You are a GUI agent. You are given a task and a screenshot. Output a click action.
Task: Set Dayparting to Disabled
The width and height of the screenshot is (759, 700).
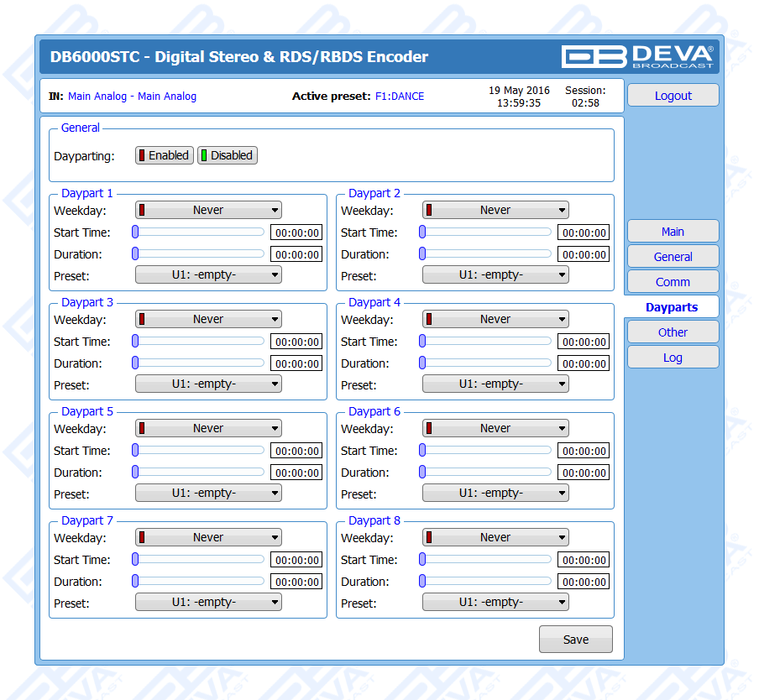coord(227,155)
